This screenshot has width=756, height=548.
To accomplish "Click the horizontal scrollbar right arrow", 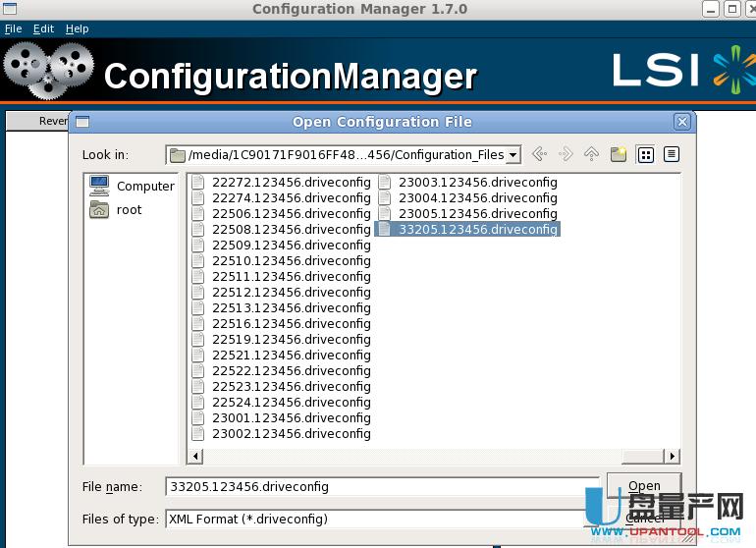I will click(x=672, y=456).
